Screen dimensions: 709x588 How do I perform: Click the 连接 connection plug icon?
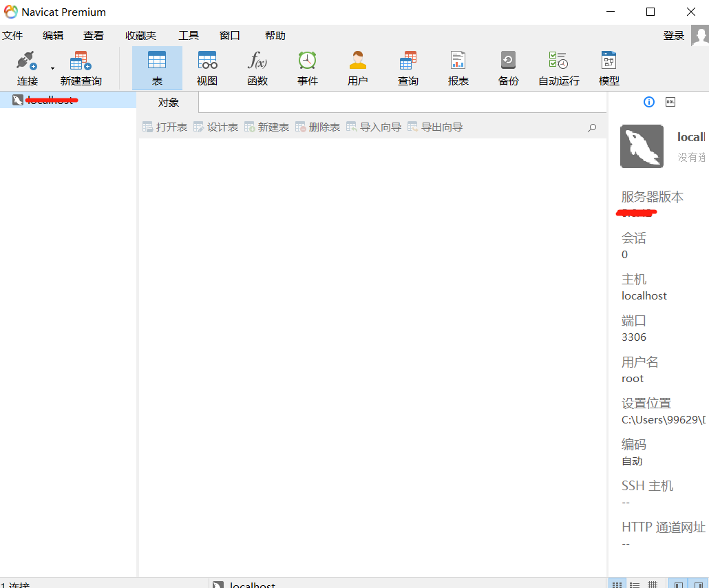pos(27,61)
